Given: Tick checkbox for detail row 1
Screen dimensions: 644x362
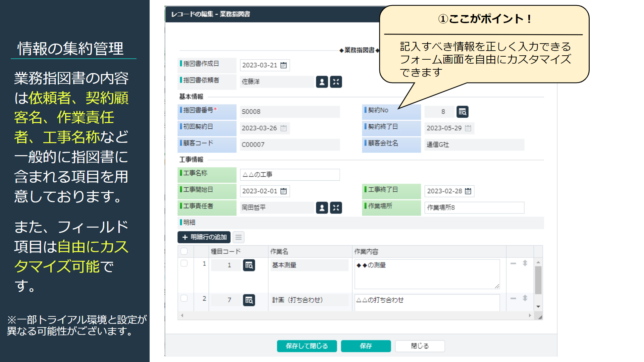Looking at the screenshot, I should click(x=184, y=263).
